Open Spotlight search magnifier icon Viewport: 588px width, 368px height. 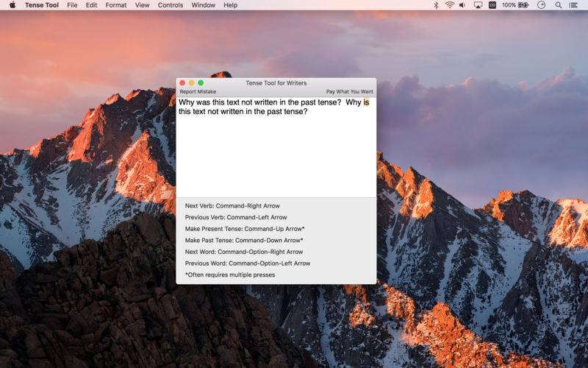point(559,5)
